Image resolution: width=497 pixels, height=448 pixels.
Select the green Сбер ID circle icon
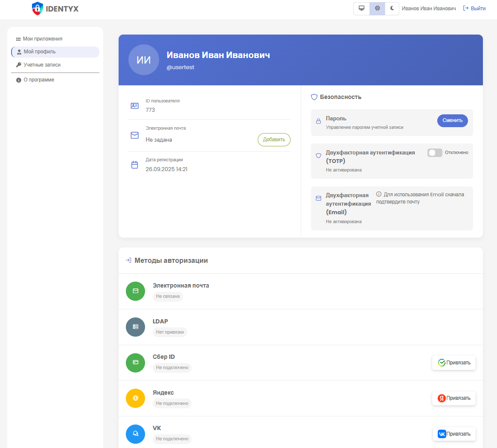[x=135, y=363]
